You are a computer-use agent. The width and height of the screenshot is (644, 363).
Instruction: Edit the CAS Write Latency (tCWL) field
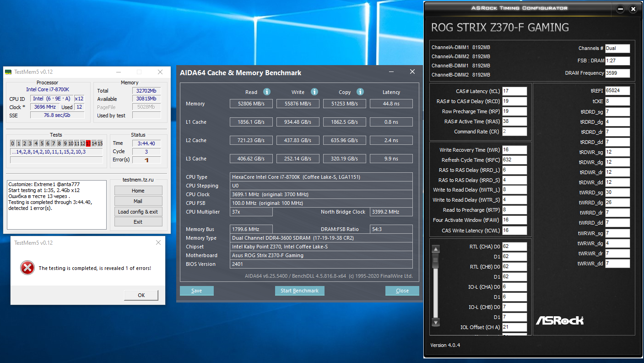514,231
